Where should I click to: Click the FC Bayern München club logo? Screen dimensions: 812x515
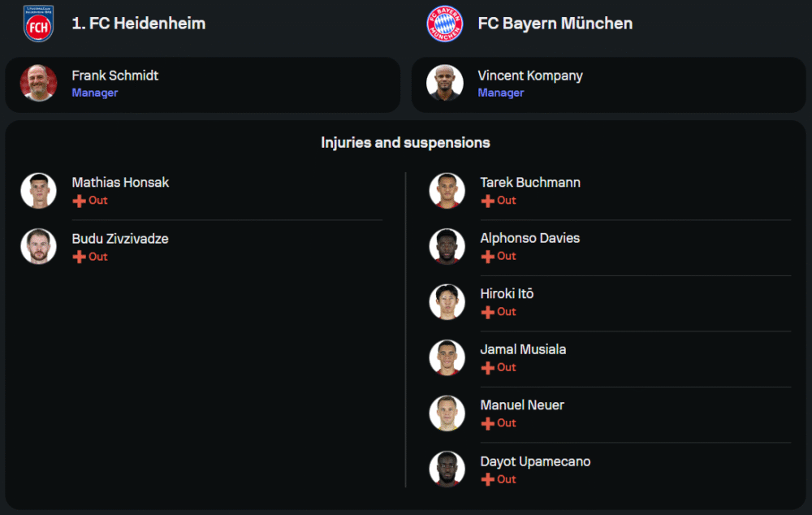pos(444,24)
